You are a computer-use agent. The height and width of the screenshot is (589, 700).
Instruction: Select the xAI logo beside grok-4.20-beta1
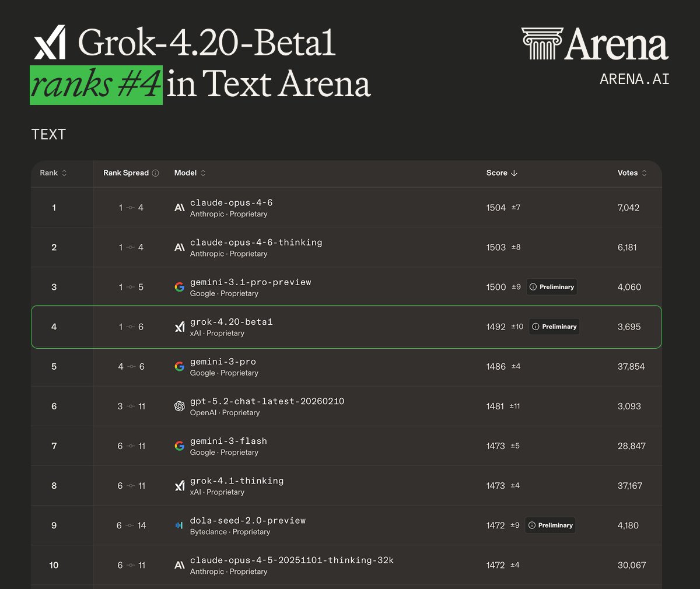[179, 327]
